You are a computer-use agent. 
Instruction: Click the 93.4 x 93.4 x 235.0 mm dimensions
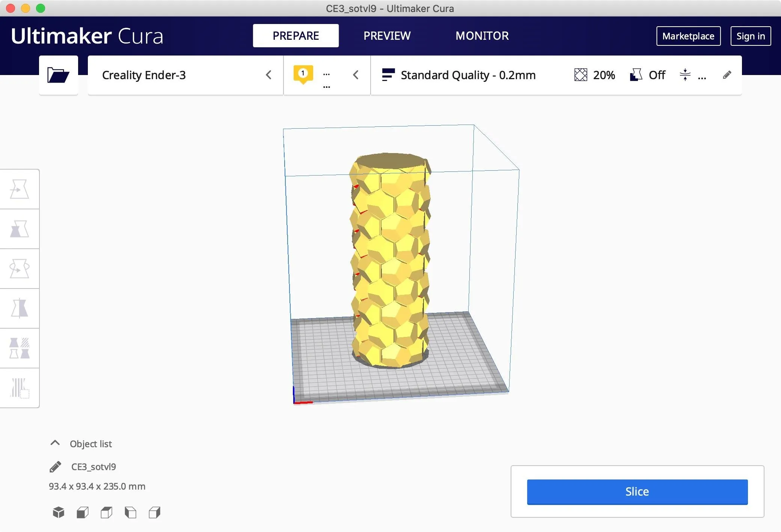[x=97, y=486]
